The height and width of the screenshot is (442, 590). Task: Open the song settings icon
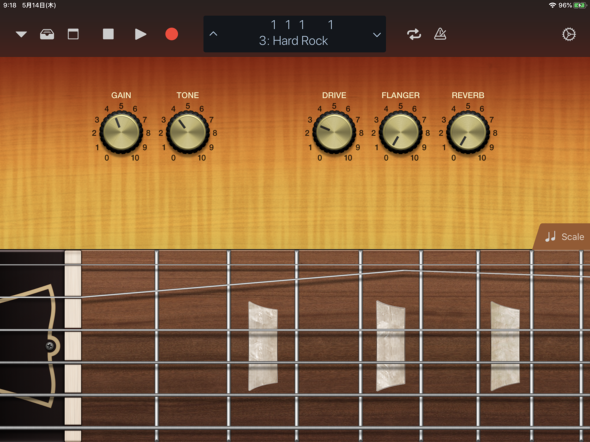click(569, 34)
